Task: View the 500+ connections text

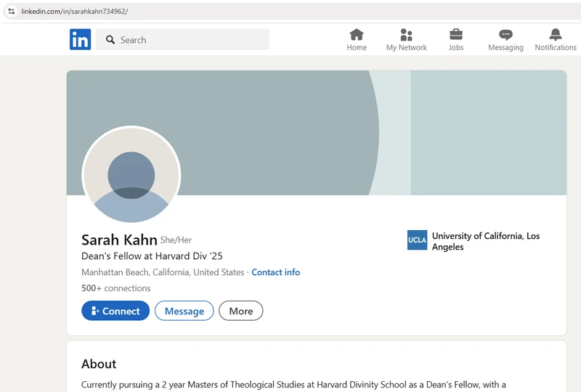Action: (x=116, y=288)
